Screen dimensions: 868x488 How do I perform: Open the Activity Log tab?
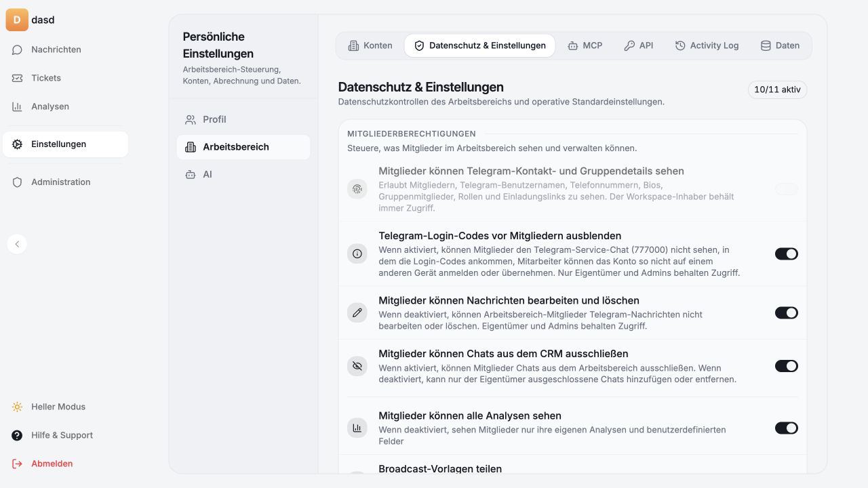tap(707, 45)
